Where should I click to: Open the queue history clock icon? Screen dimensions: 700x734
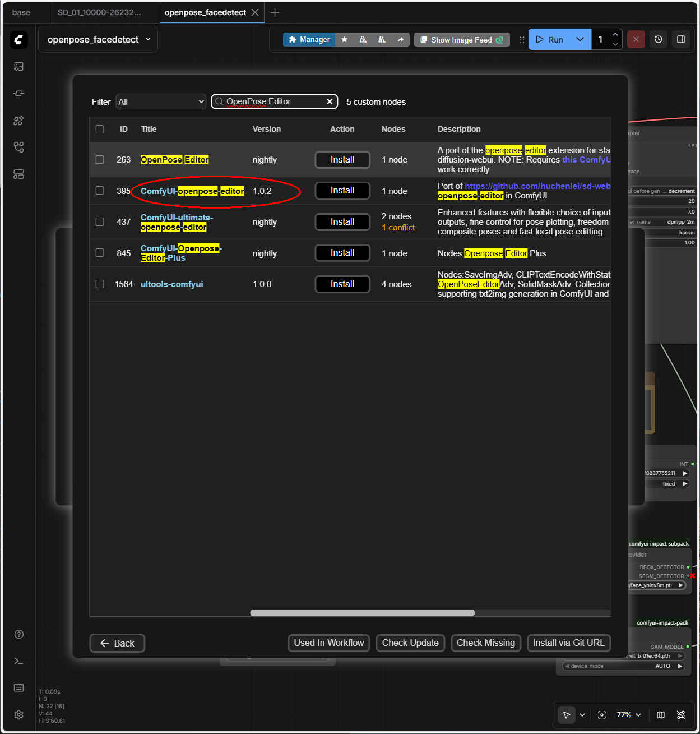coord(659,40)
